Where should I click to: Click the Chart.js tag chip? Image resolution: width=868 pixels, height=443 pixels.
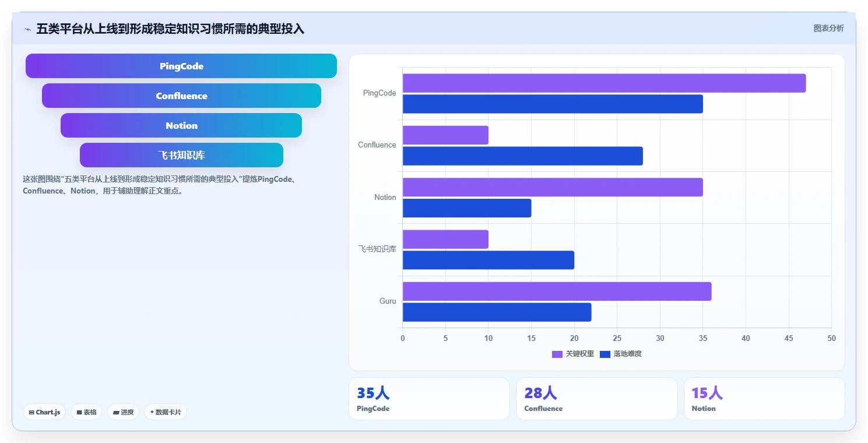44,412
